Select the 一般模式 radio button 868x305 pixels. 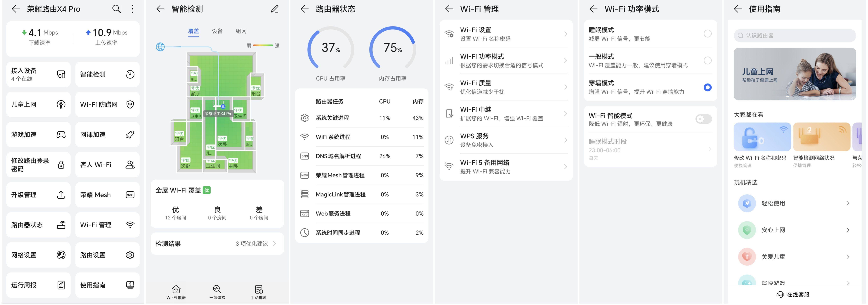(707, 61)
